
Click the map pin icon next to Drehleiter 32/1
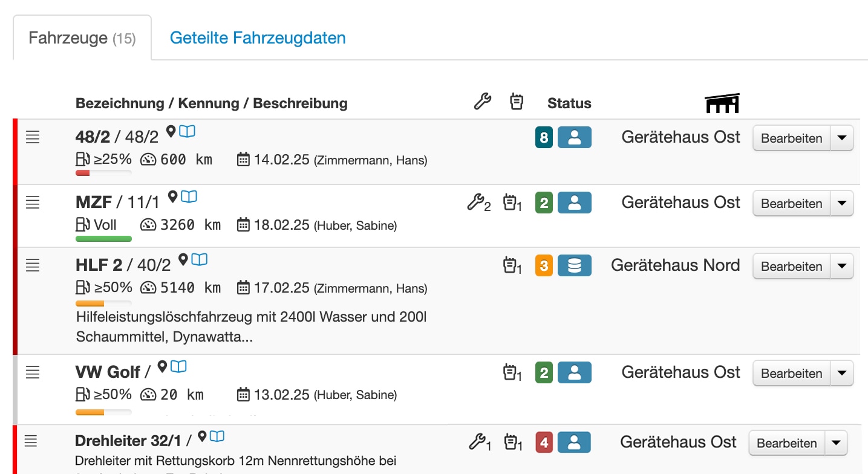pos(203,436)
